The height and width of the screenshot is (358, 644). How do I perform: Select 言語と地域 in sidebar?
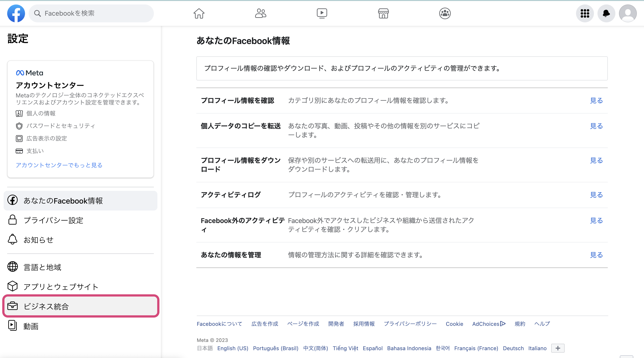click(x=80, y=267)
